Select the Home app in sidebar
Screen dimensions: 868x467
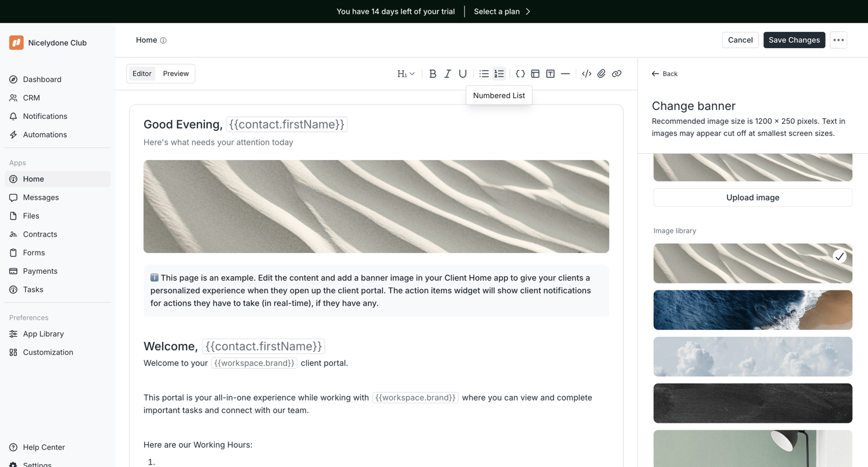click(x=57, y=179)
